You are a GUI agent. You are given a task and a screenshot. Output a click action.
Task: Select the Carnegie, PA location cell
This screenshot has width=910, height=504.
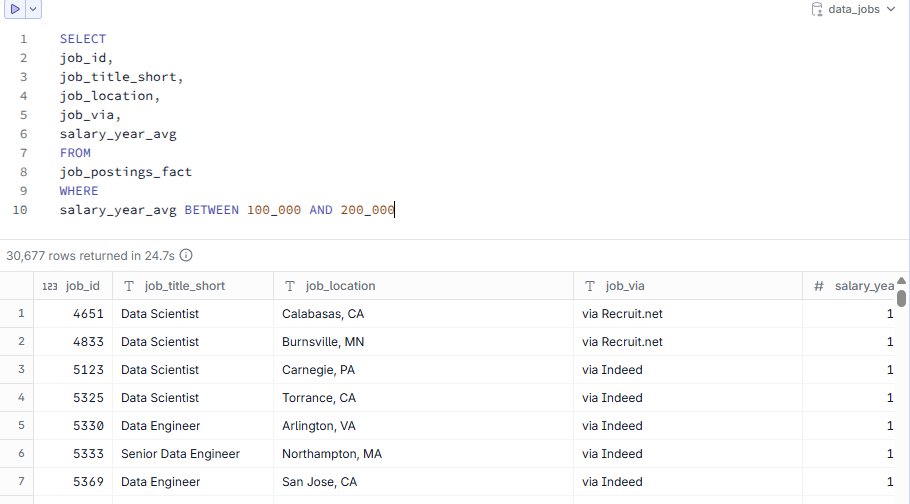click(x=424, y=370)
